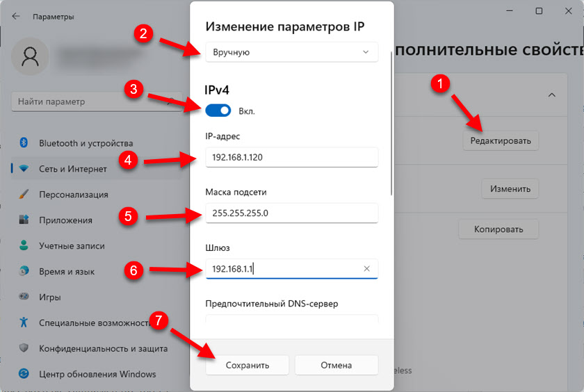The image size is (584, 392).
Task: Click the Bluetooth and devices icon
Action: click(23, 143)
